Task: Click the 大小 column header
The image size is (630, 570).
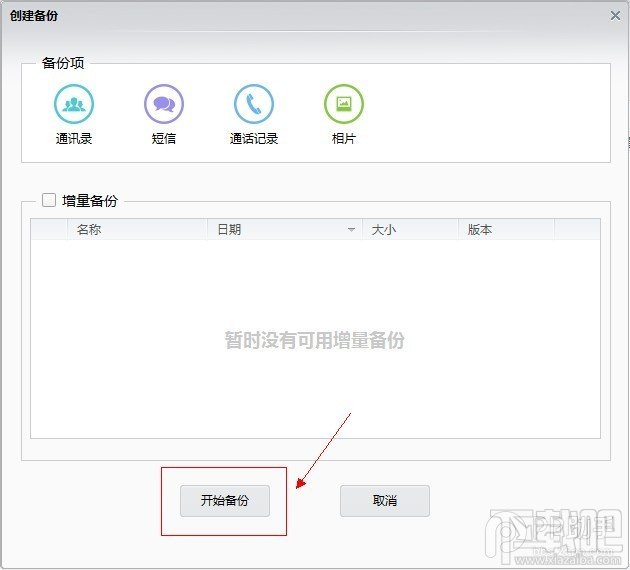Action: tap(410, 229)
